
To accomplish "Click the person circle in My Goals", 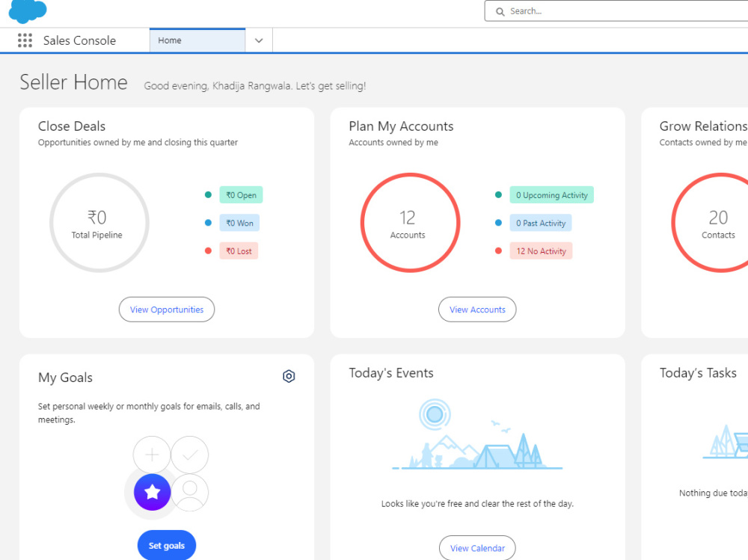I will tap(190, 492).
